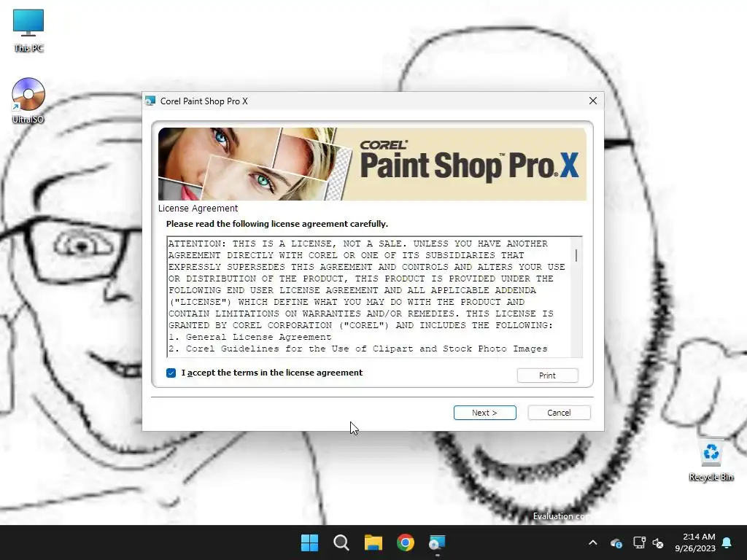Screen dimensions: 747x560
Task: Click the installer icon in the title bar
Action: tap(150, 101)
